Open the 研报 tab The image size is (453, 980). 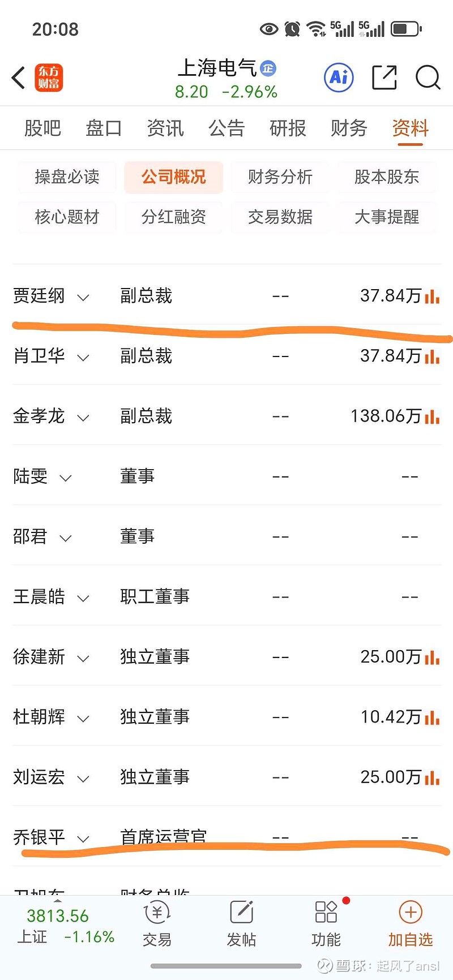click(x=288, y=128)
